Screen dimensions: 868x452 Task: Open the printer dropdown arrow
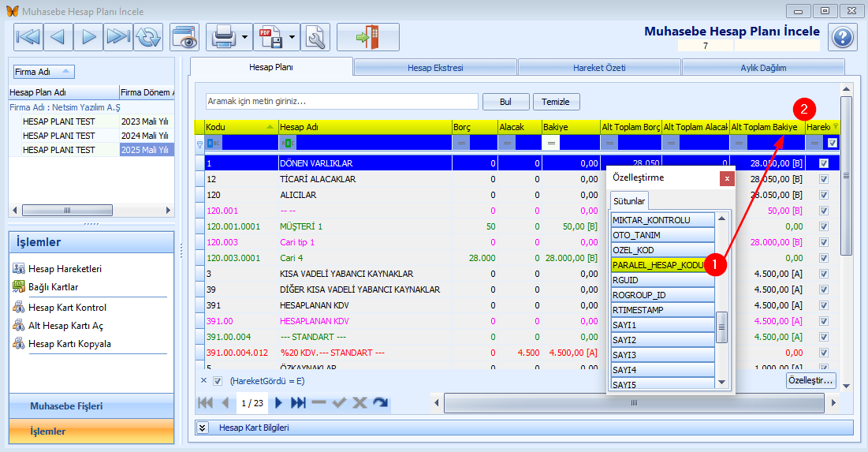[245, 37]
